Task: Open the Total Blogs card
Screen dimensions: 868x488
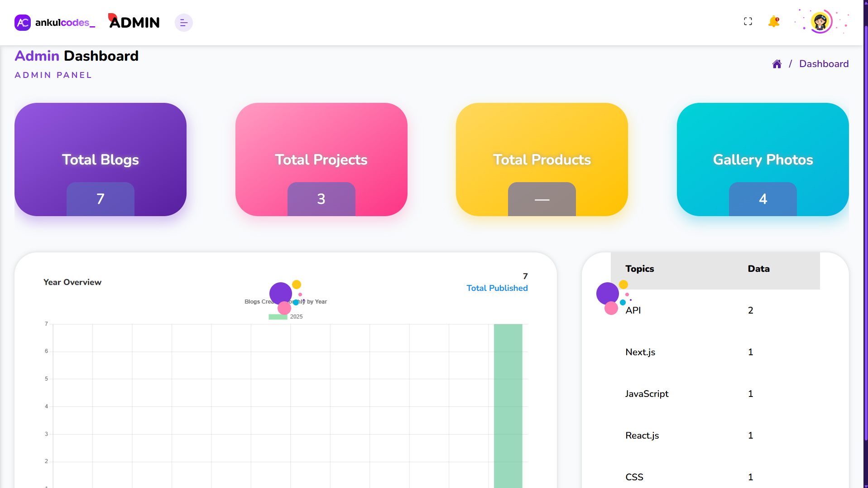Action: point(101,159)
